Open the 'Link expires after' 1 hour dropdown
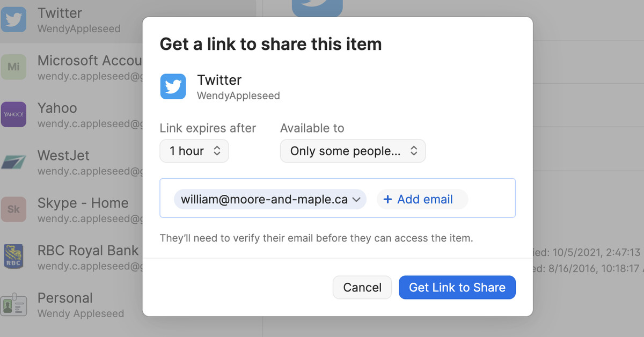The width and height of the screenshot is (644, 337). [x=194, y=151]
